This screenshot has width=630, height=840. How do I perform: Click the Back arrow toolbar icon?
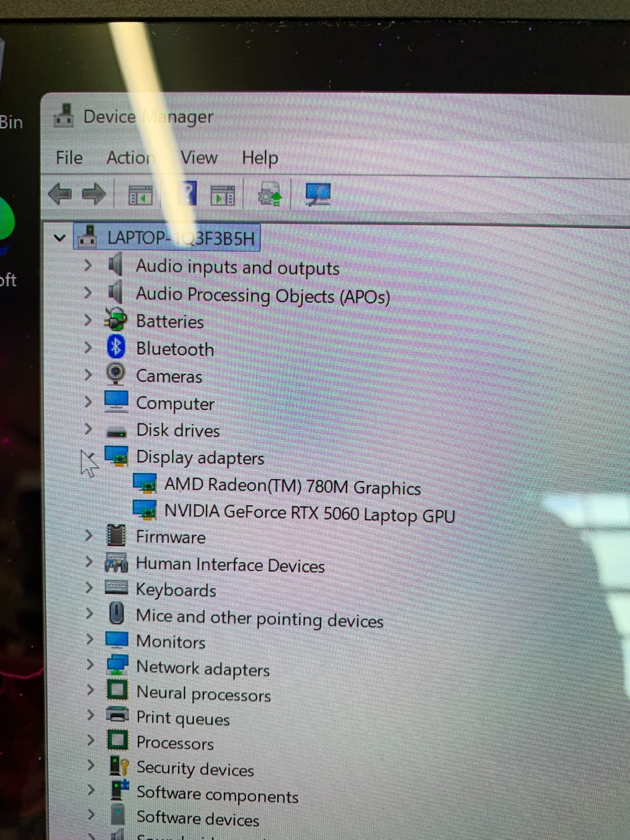point(60,194)
